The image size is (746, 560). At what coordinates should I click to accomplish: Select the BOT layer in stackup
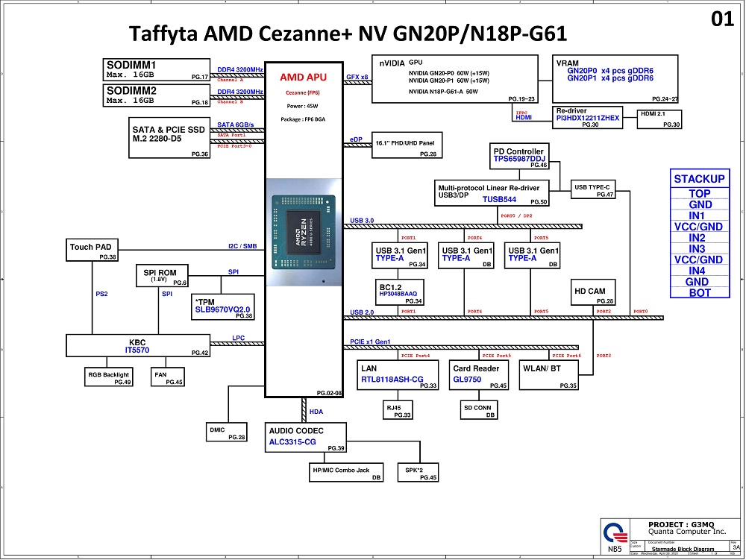pyautogui.click(x=700, y=293)
